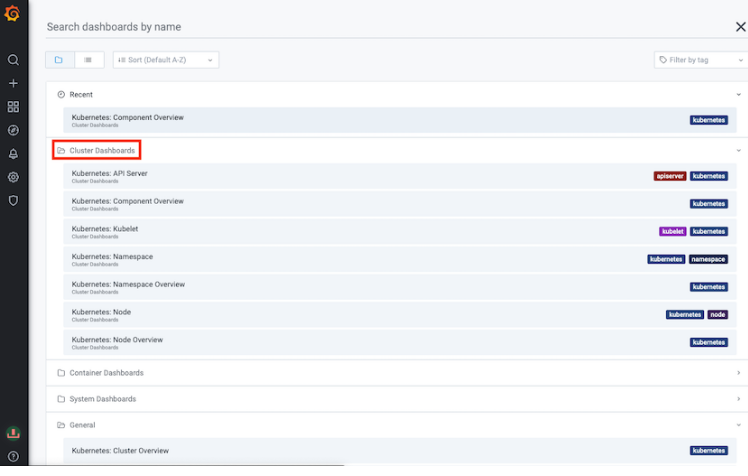Open the Kubernetes: Node Overview dashboard
Image resolution: width=748 pixels, height=476 pixels.
tap(400, 342)
